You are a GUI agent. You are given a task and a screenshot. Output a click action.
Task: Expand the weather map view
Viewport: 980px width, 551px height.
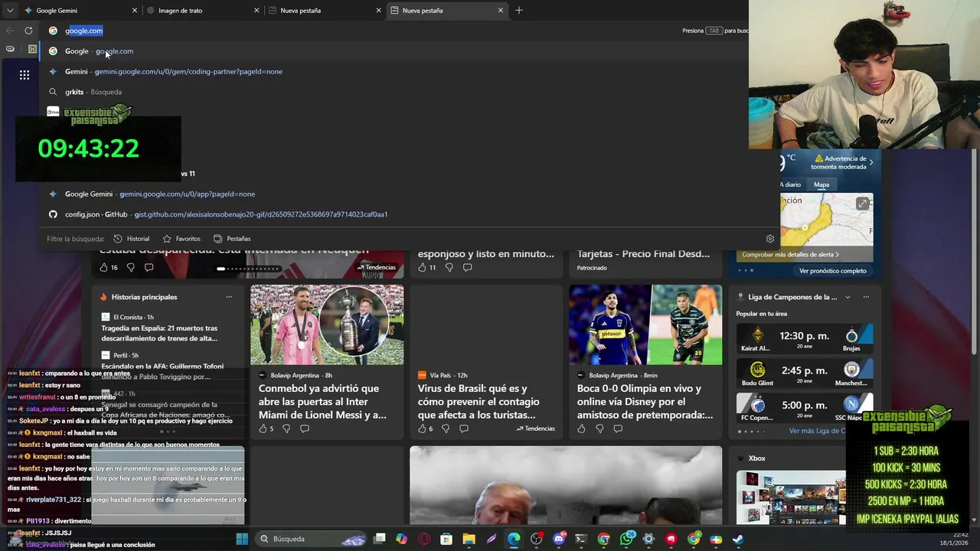862,204
